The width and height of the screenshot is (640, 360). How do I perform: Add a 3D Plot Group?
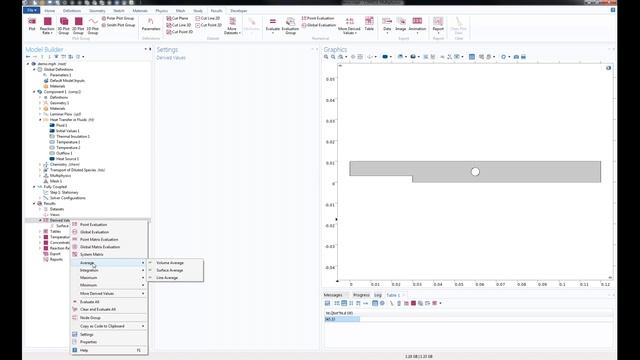64,26
